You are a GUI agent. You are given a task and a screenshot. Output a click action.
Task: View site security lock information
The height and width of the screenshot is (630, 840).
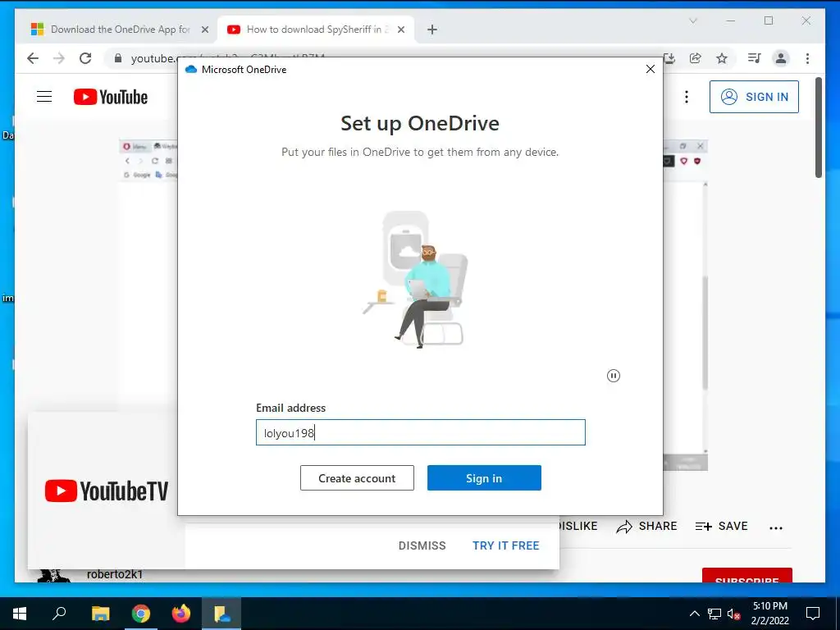tap(118, 58)
